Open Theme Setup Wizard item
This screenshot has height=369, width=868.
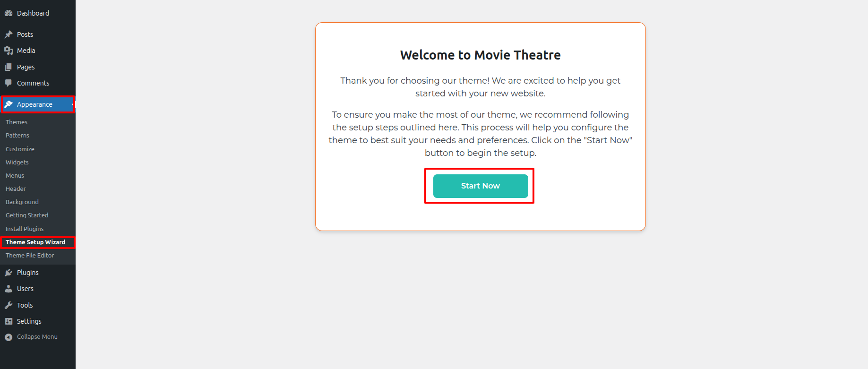click(x=35, y=242)
